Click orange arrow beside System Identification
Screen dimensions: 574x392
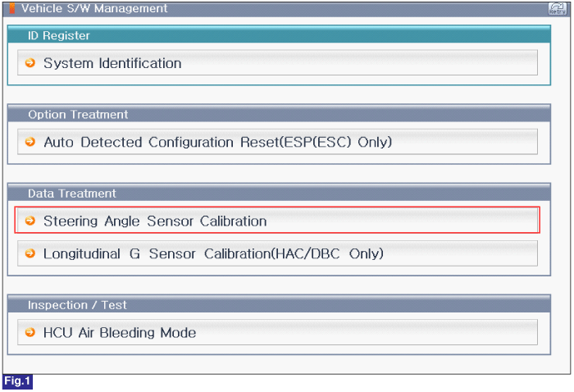pyautogui.click(x=30, y=63)
